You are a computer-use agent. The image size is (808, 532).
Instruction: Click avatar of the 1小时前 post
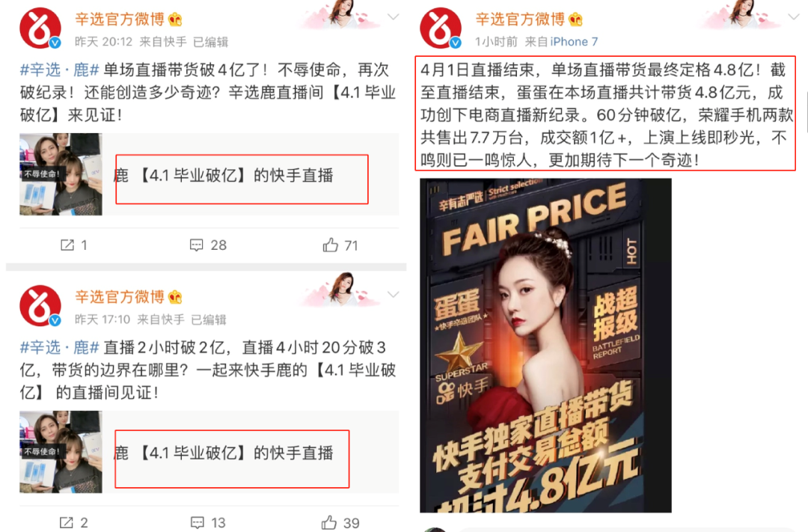441,28
